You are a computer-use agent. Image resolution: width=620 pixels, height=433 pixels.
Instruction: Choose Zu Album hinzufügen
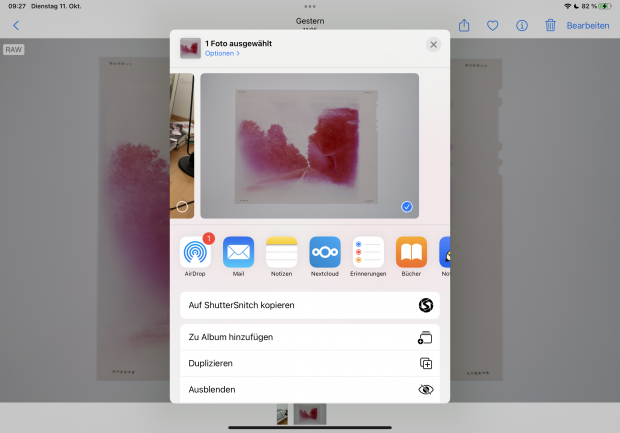pyautogui.click(x=309, y=337)
